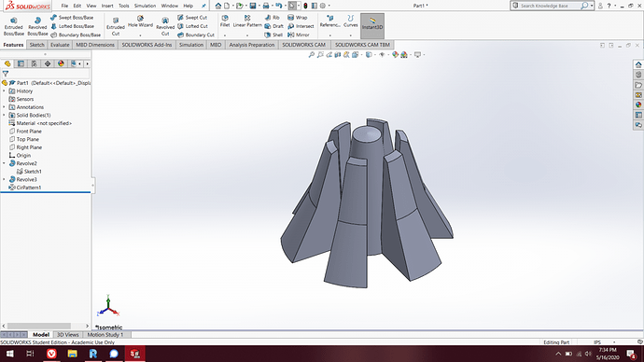Click Zoom to Fit in view toolbar
644x362 pixels.
point(312,55)
